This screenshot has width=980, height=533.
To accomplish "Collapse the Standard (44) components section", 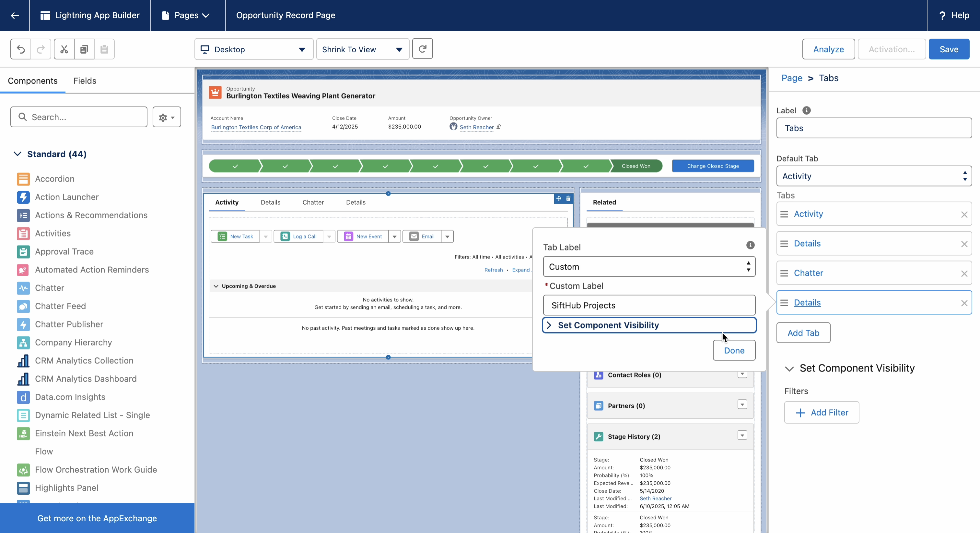I will click(17, 154).
